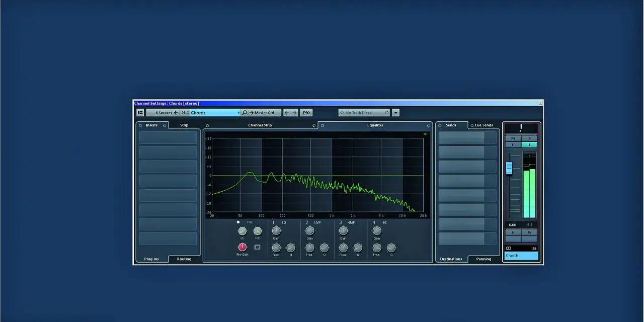The height and width of the screenshot is (322, 644).
Task: Select the Equalizer tab
Action: tap(375, 125)
